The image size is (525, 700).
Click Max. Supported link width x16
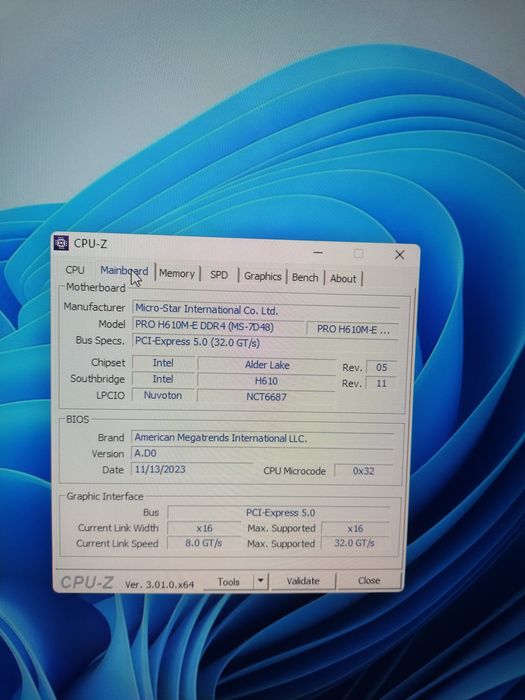[355, 529]
